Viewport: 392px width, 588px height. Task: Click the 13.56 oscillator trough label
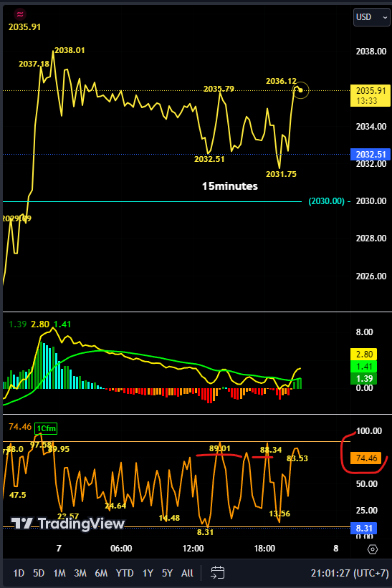point(279,514)
